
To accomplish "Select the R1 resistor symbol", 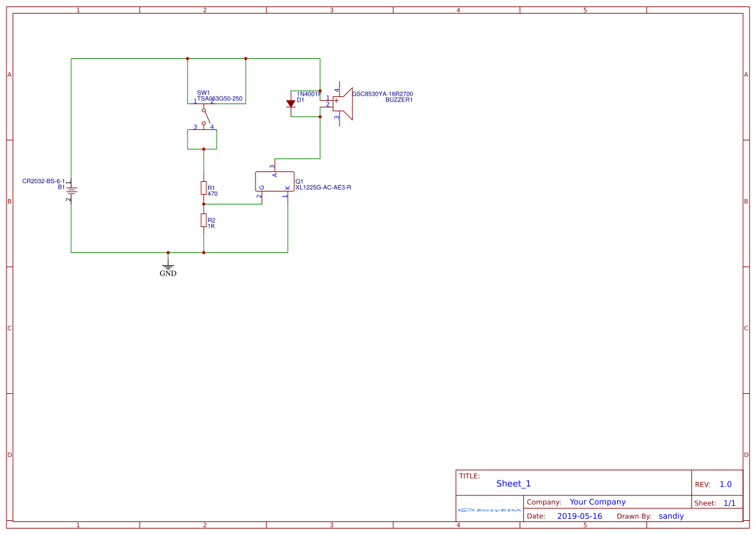I will point(203,189).
